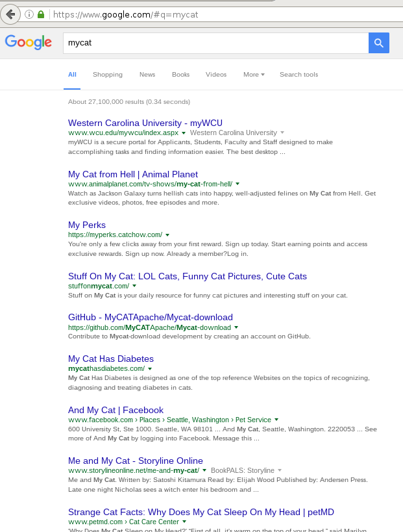Expand arrow next to animalplanet.com URL
Image resolution: width=403 pixels, height=532 pixels.
pyautogui.click(x=238, y=184)
